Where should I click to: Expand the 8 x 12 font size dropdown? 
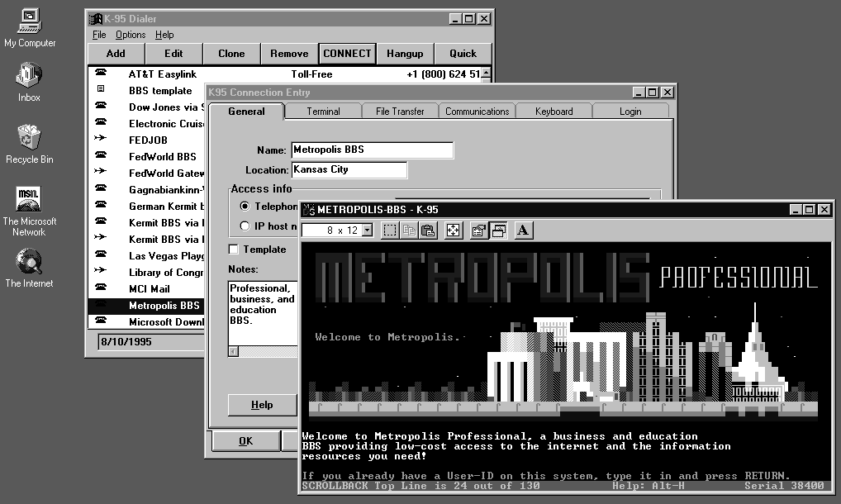tap(368, 231)
